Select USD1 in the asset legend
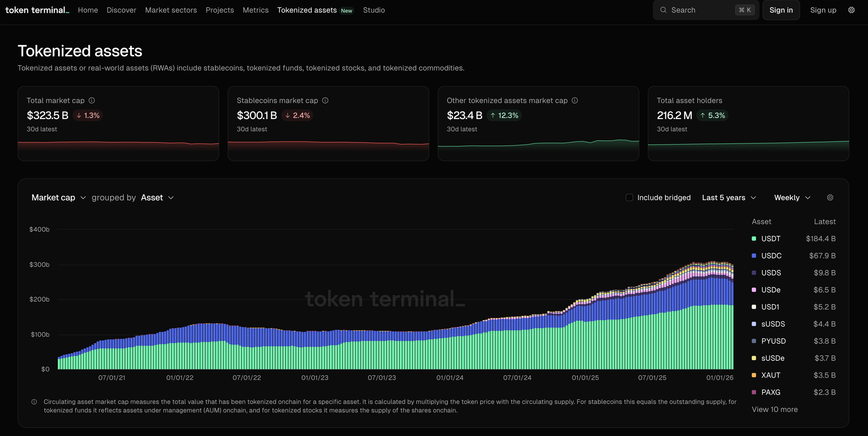 pyautogui.click(x=770, y=307)
